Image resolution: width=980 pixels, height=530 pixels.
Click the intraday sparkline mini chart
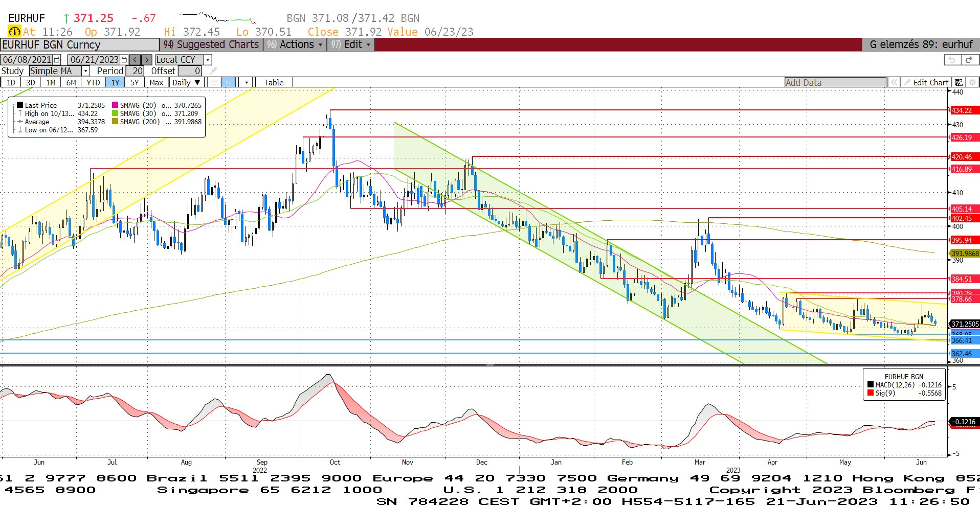point(217,18)
